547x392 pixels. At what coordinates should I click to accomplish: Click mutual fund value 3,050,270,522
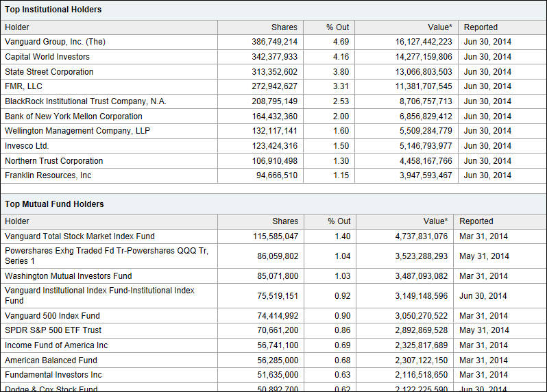(422, 316)
